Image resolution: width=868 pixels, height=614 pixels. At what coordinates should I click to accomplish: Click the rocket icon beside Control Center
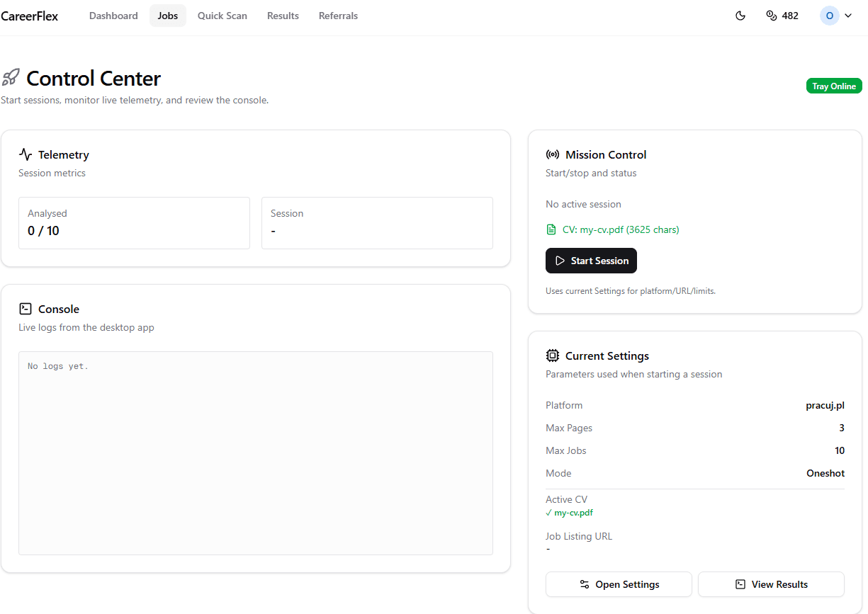tap(11, 77)
